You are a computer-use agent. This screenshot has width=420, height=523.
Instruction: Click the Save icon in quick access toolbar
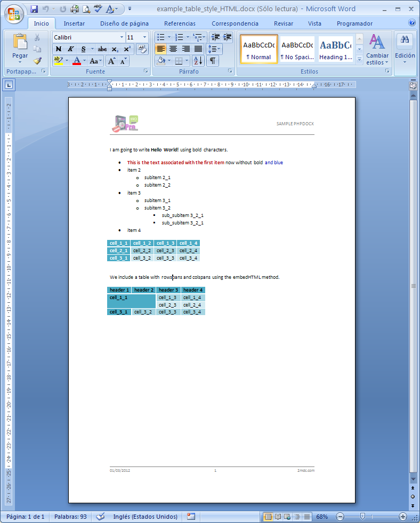34,9
